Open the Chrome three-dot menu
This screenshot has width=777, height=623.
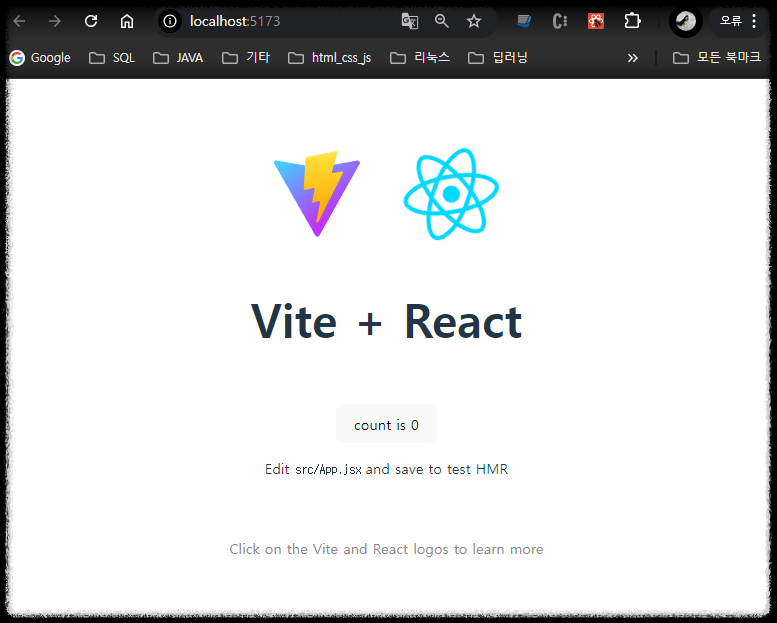pyautogui.click(x=754, y=21)
